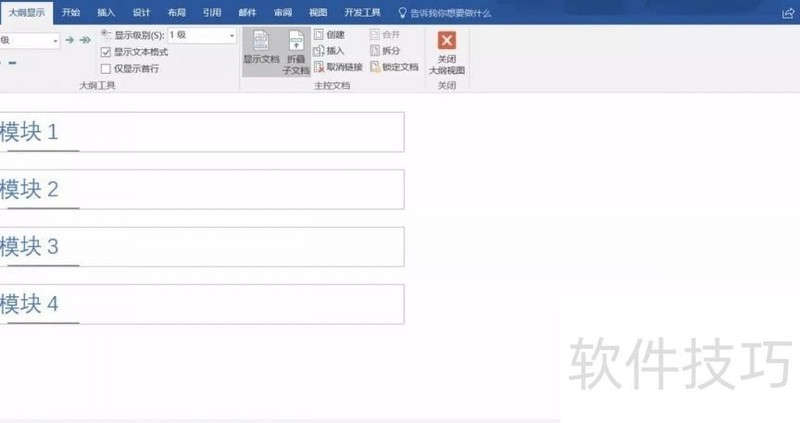Viewport: 800px width, 423px height.
Task: Click the 告诉我你想要做什么 search box
Action: [445, 13]
